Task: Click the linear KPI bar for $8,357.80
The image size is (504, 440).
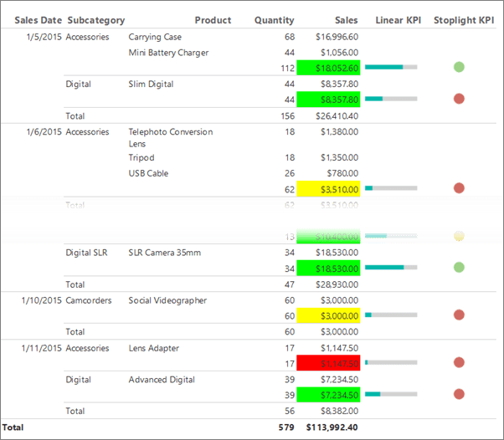Action: coord(391,99)
